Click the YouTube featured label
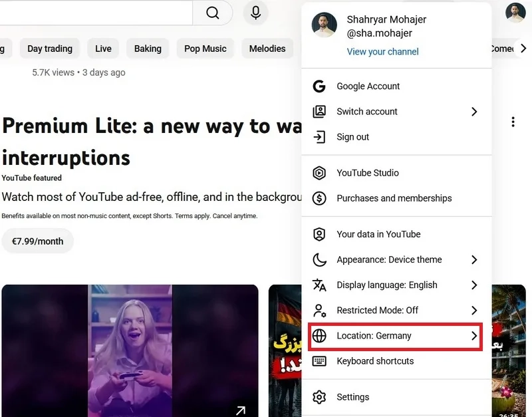This screenshot has height=417, width=532. pos(31,178)
